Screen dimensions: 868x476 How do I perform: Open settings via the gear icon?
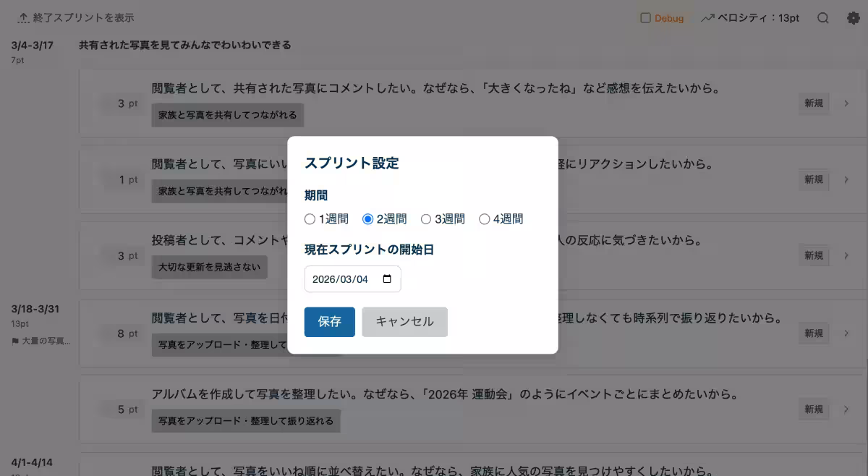click(854, 18)
